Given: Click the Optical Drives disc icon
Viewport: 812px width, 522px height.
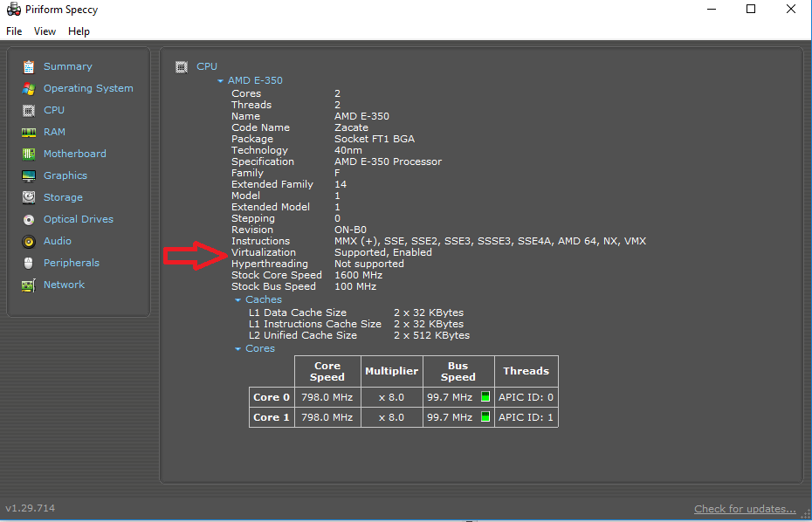Looking at the screenshot, I should point(29,220).
